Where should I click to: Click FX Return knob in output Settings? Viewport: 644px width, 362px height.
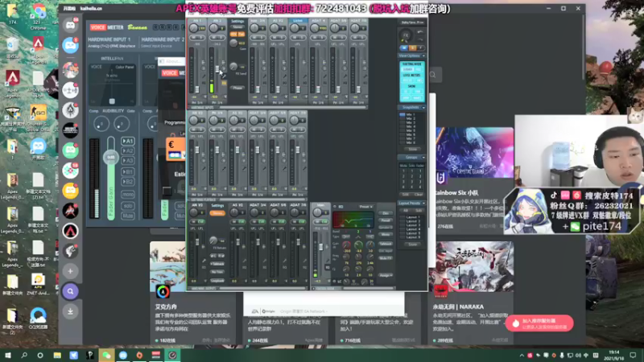(213, 240)
